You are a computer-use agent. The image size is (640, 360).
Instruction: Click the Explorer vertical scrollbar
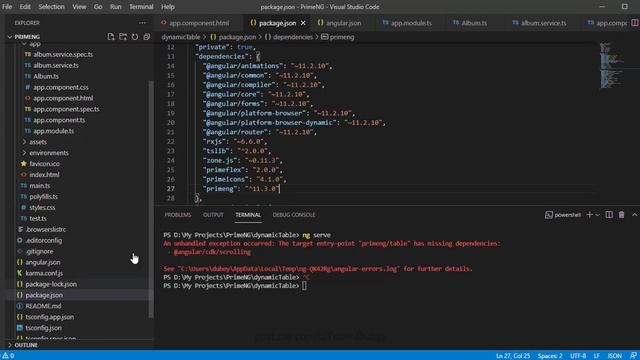(151, 199)
